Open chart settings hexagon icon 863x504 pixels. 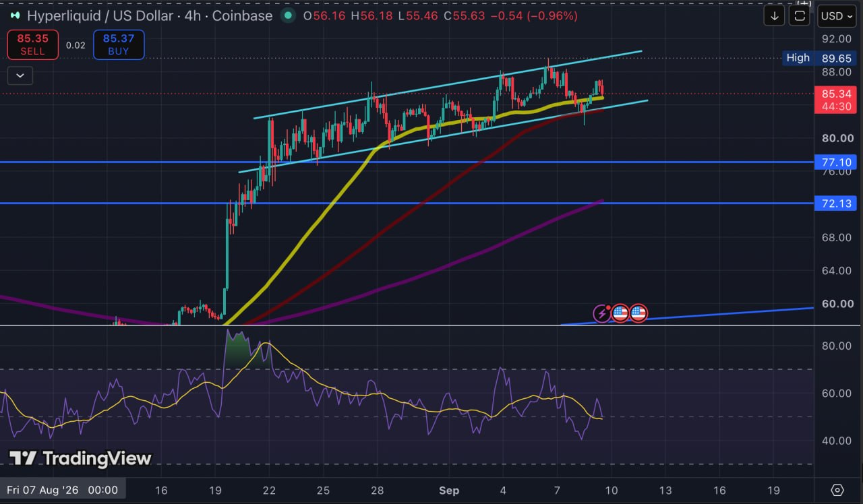coord(837,490)
